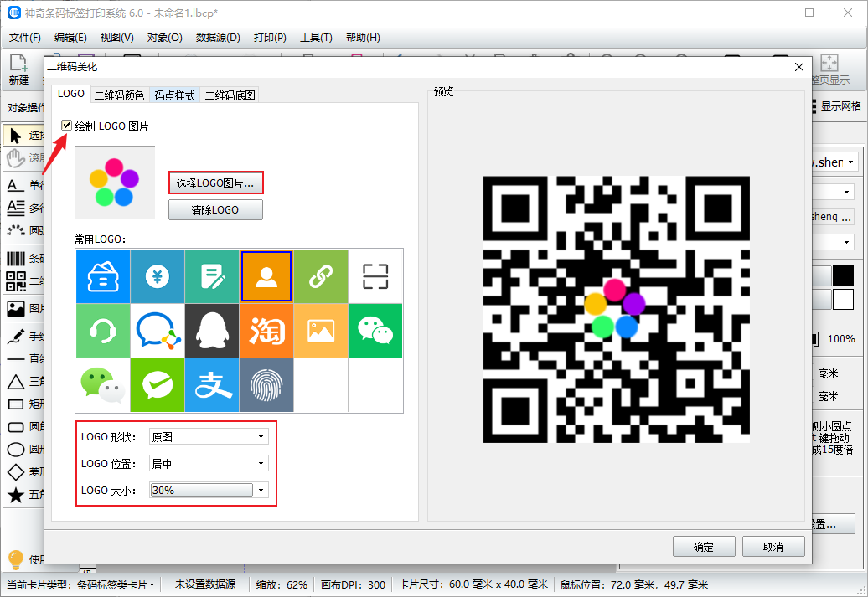The width and height of the screenshot is (868, 597).
Task: Click the LOGO size 30% input field
Action: [201, 490]
